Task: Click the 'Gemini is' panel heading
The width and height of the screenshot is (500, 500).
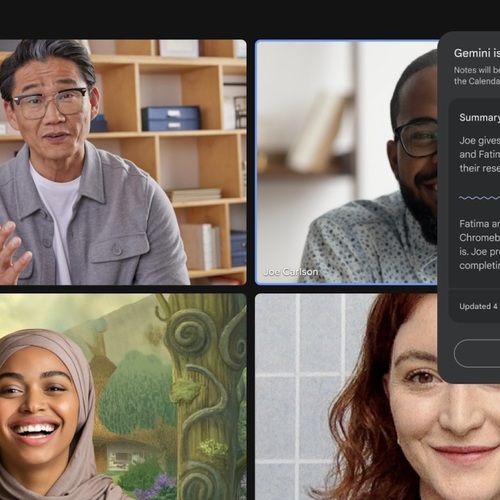Action: click(x=477, y=53)
